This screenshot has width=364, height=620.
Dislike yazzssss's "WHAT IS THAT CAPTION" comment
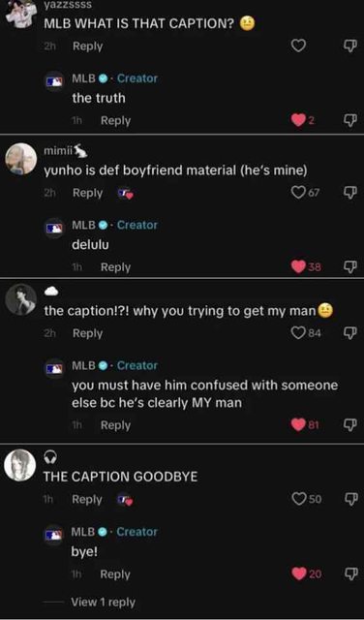pos(351,46)
